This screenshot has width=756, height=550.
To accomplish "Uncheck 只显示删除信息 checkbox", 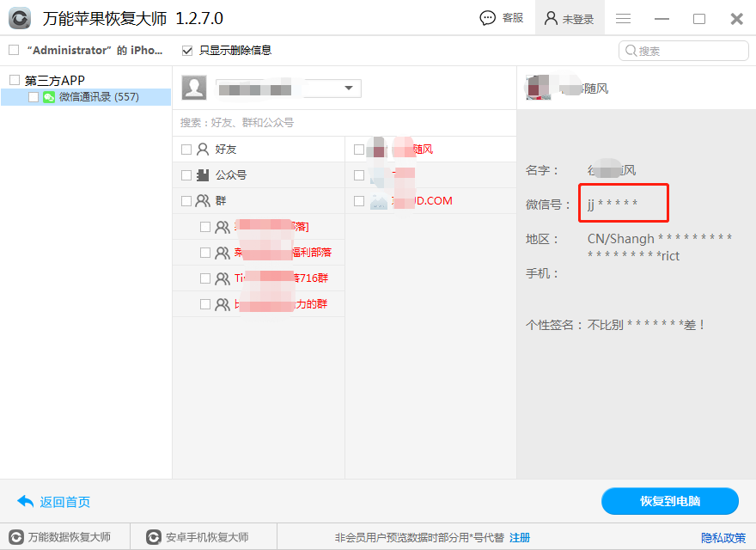I will pos(187,50).
